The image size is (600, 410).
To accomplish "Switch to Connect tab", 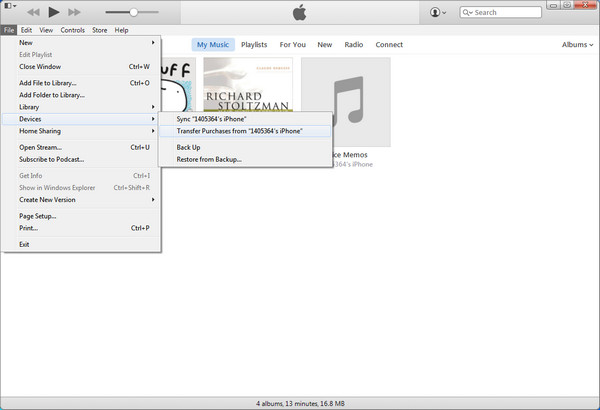I will pos(389,45).
